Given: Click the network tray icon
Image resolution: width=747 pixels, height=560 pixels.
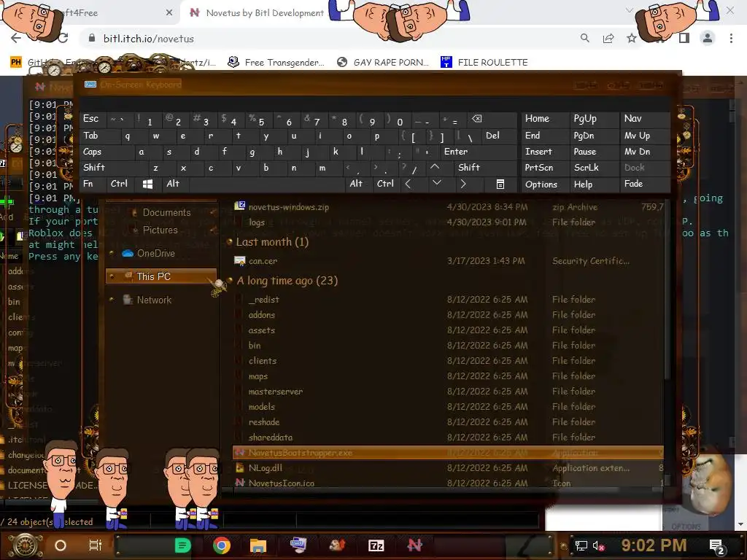Looking at the screenshot, I should [581, 545].
